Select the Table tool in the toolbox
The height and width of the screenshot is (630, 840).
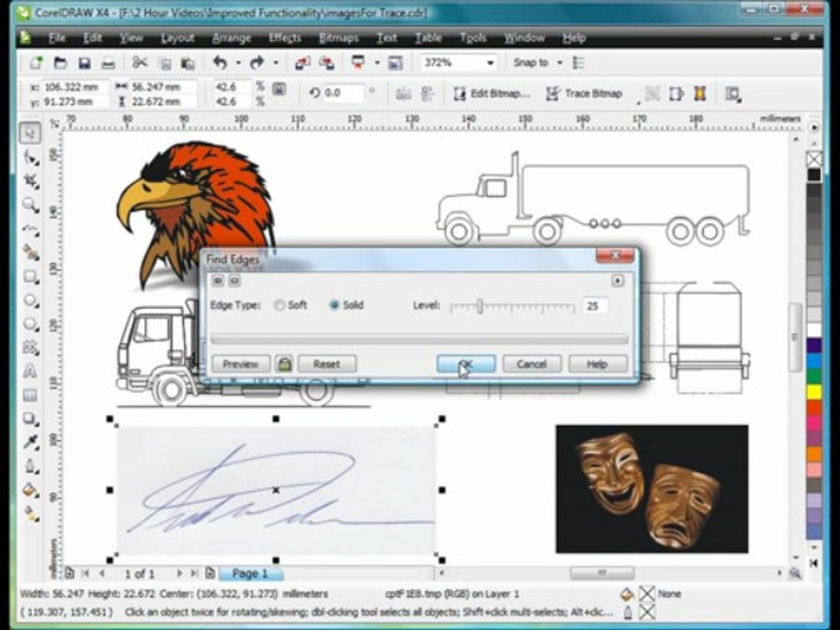pyautogui.click(x=30, y=395)
